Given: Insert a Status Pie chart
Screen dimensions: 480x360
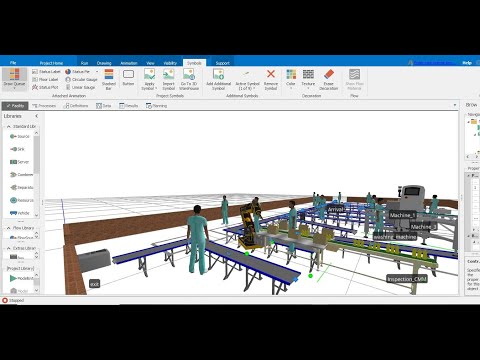Looking at the screenshot, I should click(77, 72).
